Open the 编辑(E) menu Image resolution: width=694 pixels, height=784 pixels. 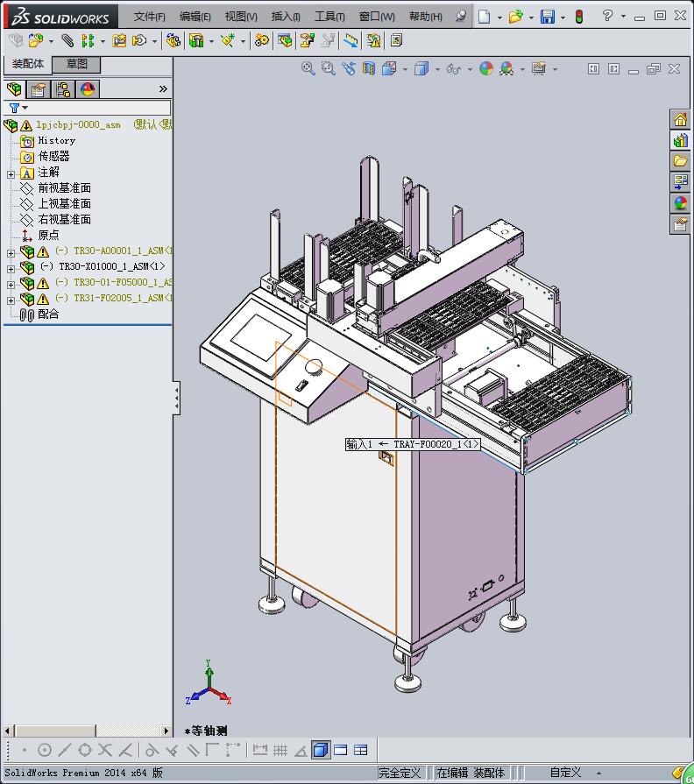pyautogui.click(x=195, y=17)
